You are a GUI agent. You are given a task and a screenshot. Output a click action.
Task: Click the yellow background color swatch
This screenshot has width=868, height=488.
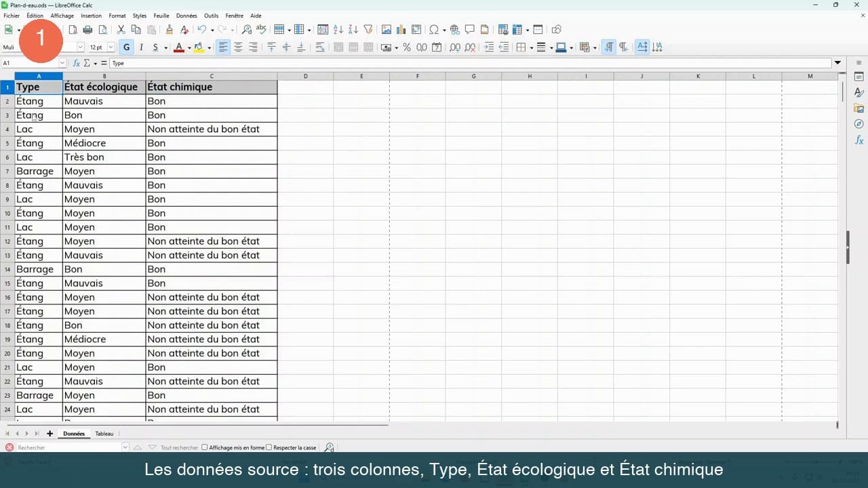coord(199,47)
